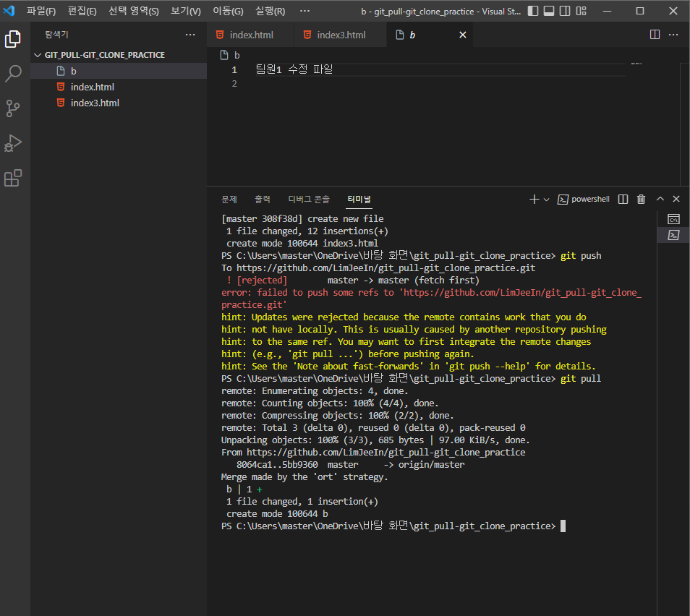Open Explorer views and more actions ellipsis
Viewport: 690px width, 616px height.
190,35
